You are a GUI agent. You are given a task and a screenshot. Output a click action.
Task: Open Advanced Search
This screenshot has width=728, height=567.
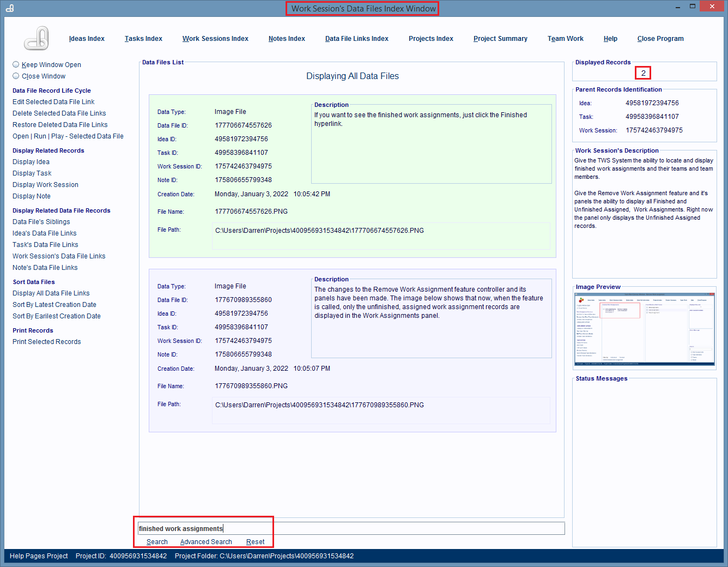tap(206, 542)
